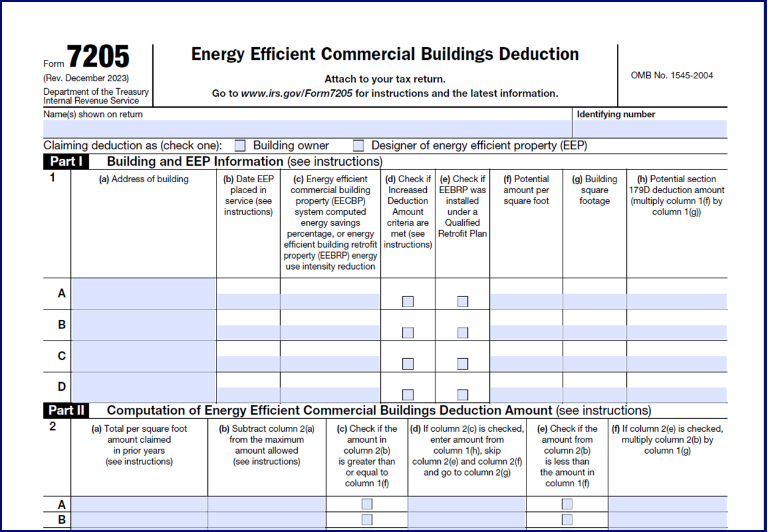Click Part II column 2(d) field row A
This screenshot has height=532, width=768.
click(x=467, y=504)
